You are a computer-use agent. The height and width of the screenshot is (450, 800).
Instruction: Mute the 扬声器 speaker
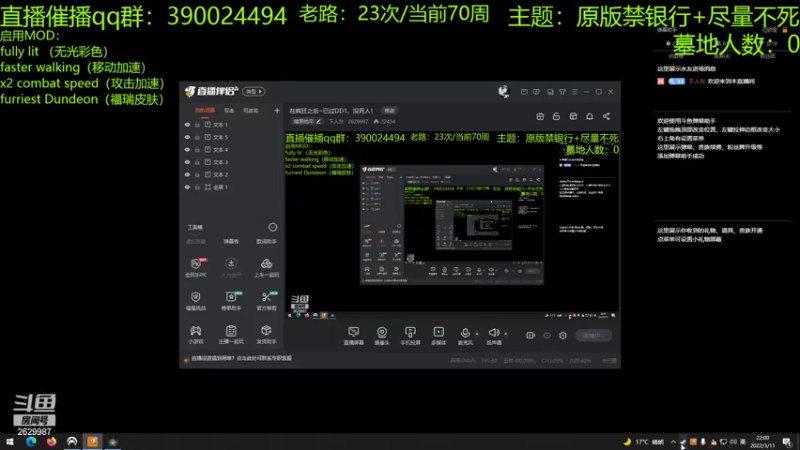[494, 336]
